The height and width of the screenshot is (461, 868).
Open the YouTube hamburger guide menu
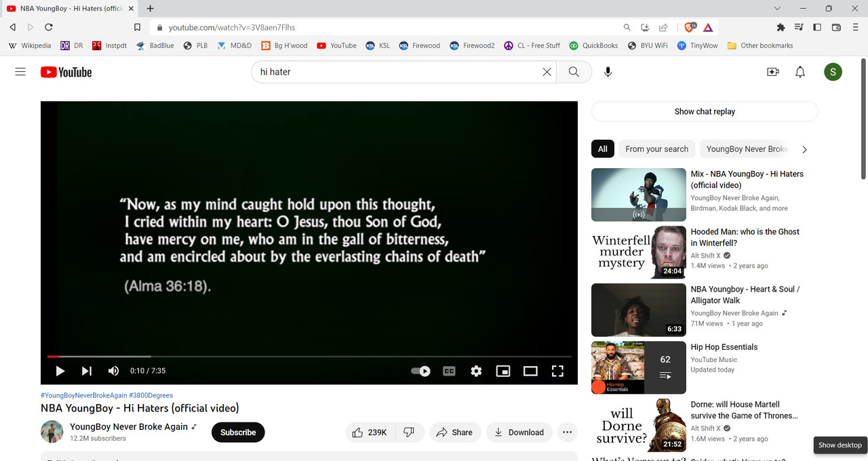(x=20, y=72)
